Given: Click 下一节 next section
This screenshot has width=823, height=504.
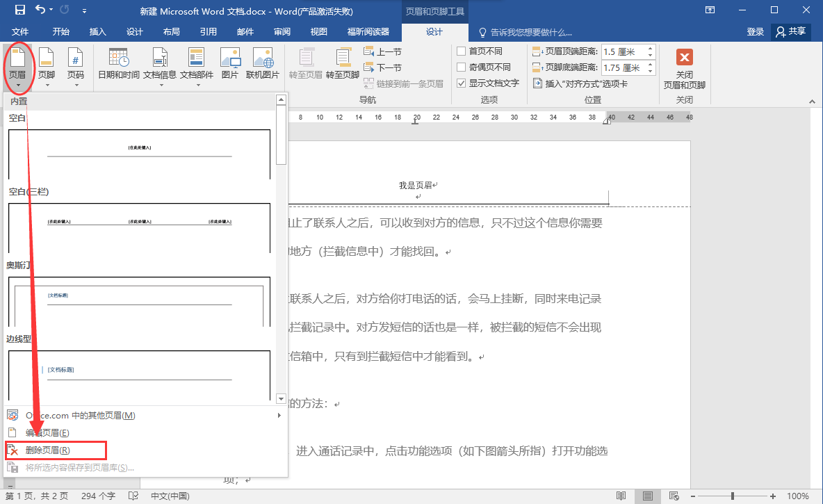Looking at the screenshot, I should tap(382, 67).
